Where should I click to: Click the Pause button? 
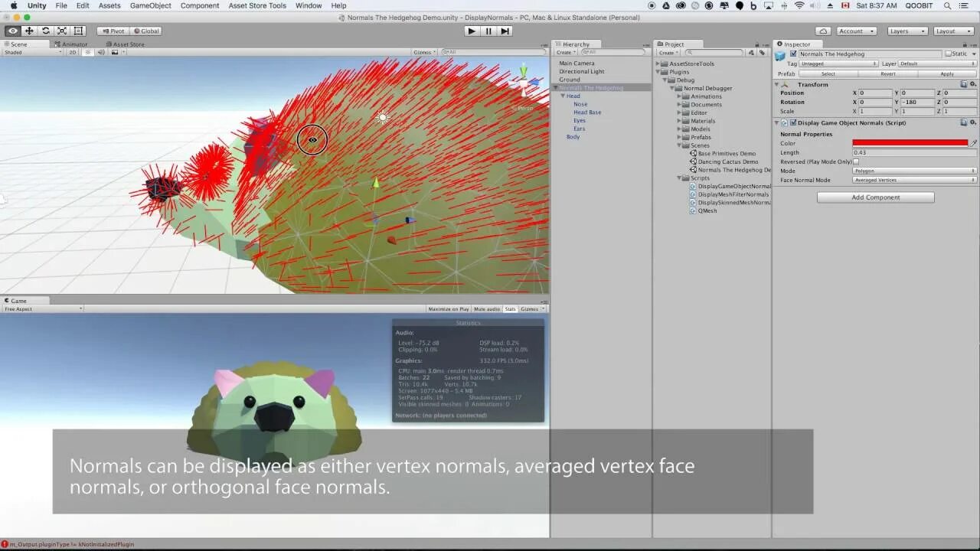tap(488, 31)
